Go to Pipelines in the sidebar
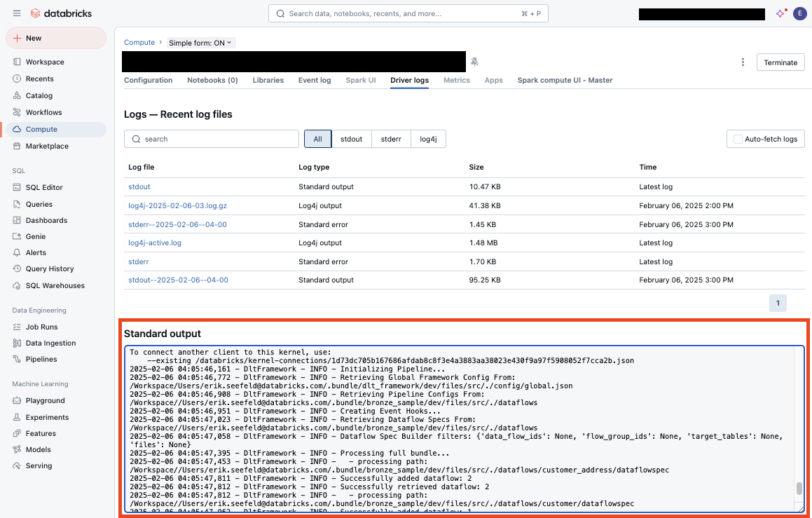 pyautogui.click(x=41, y=359)
